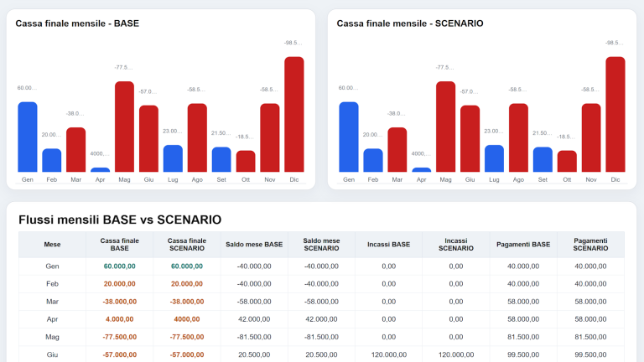The width and height of the screenshot is (644, 362).
Task: Select the Mag bar in BASE chart
Action: pyautogui.click(x=124, y=127)
